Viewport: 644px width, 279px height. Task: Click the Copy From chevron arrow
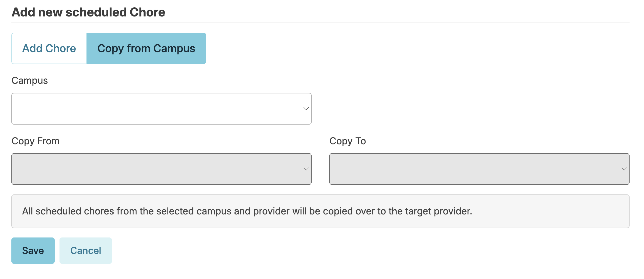pos(306,169)
